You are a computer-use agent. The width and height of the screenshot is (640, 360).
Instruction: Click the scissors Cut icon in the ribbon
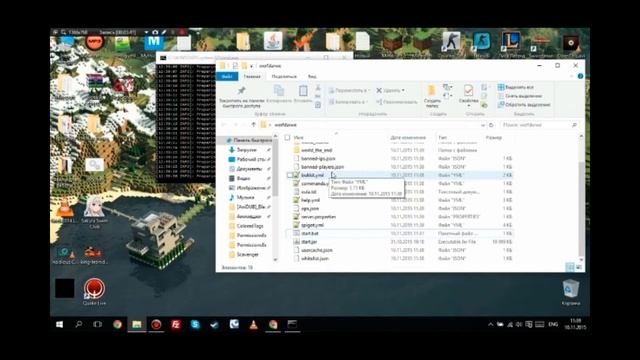(x=318, y=88)
